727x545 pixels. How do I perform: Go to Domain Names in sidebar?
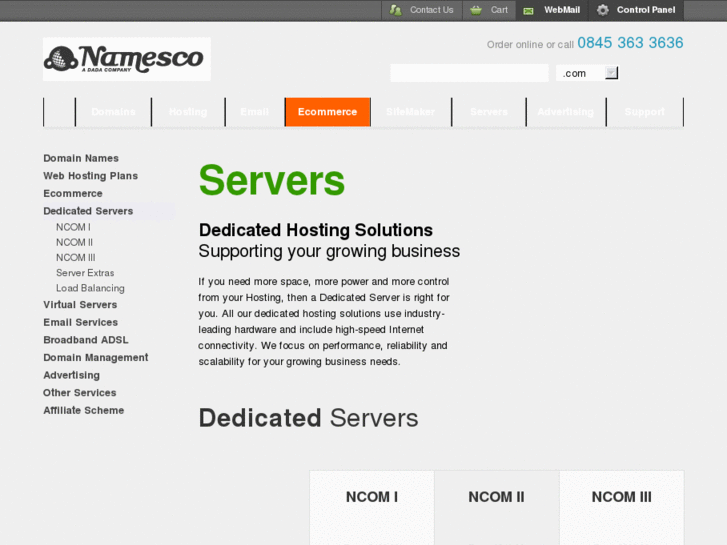pyautogui.click(x=81, y=158)
